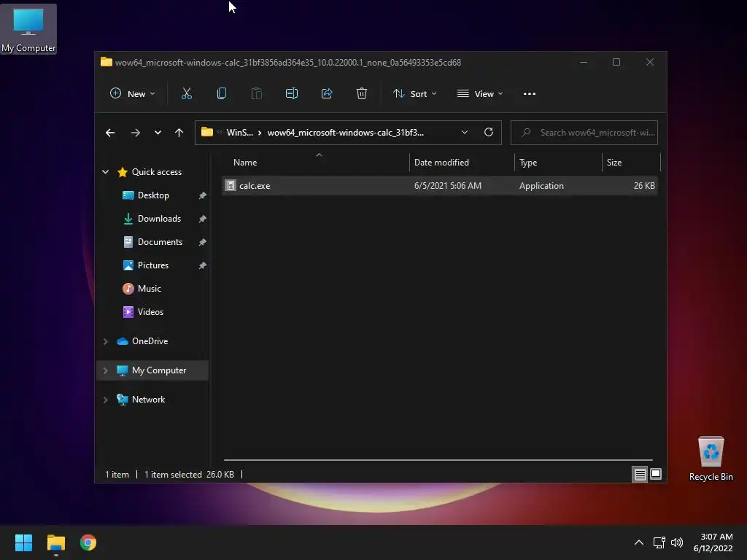Click 6/5/2021 5:06 AM date cell

click(448, 186)
